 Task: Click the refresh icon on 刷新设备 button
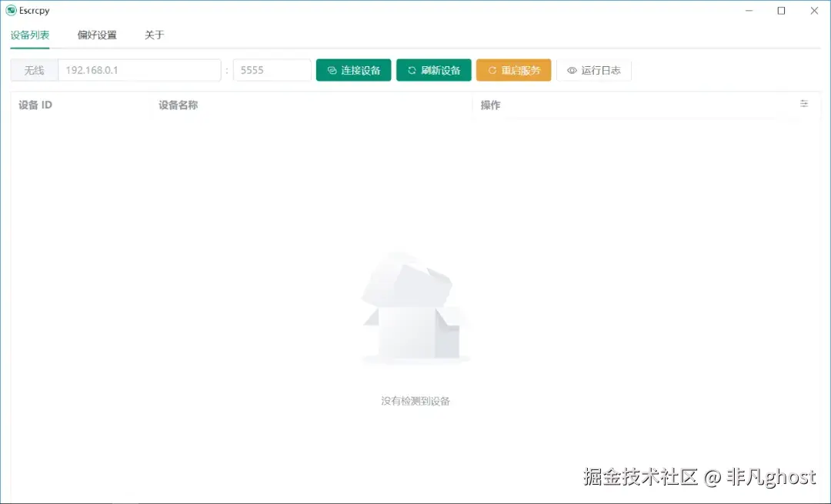(x=411, y=70)
